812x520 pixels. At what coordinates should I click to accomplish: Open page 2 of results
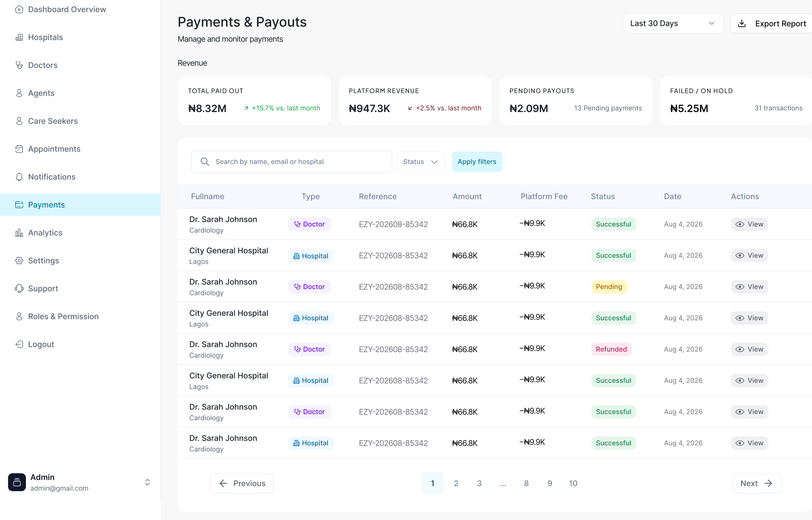pos(456,483)
